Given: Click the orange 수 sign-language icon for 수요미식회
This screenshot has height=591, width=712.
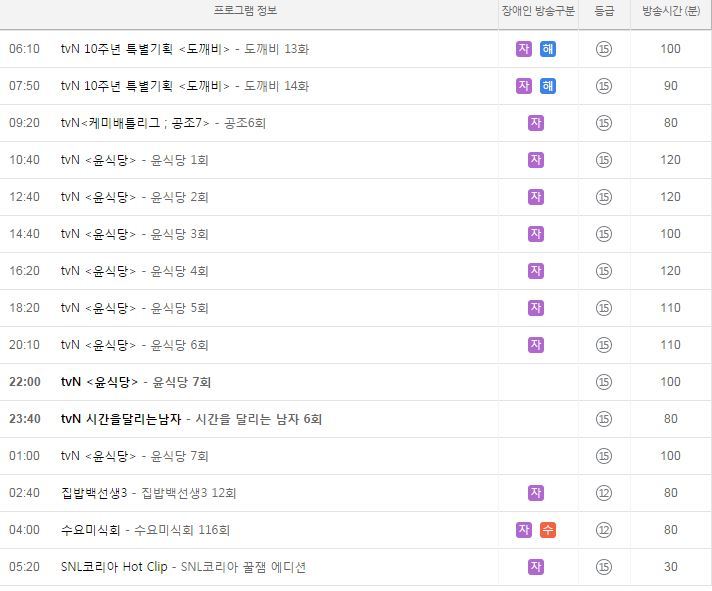Looking at the screenshot, I should coord(548,530).
